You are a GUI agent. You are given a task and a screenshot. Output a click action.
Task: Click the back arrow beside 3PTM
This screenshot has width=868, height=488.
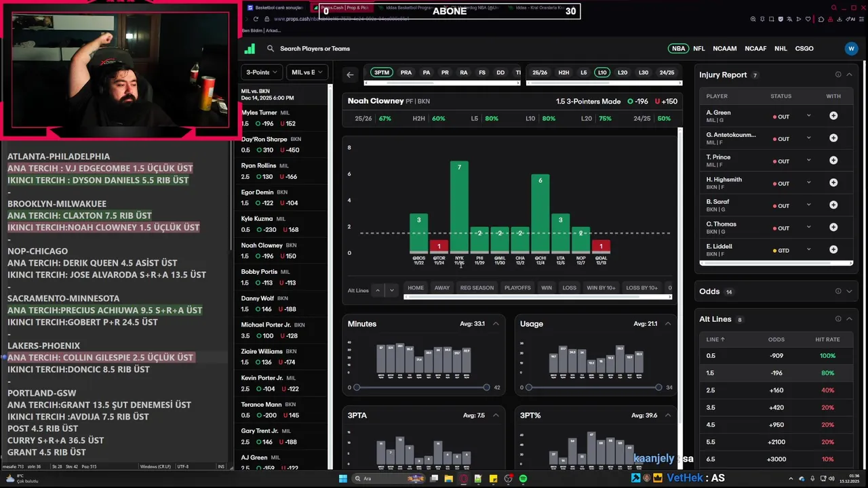pyautogui.click(x=350, y=75)
